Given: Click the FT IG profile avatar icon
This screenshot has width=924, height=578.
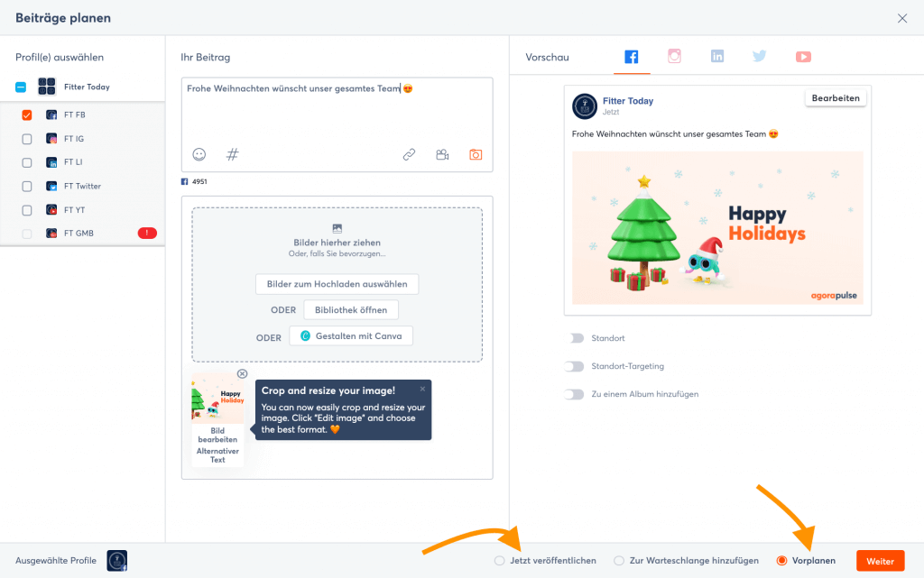Looking at the screenshot, I should pos(51,139).
